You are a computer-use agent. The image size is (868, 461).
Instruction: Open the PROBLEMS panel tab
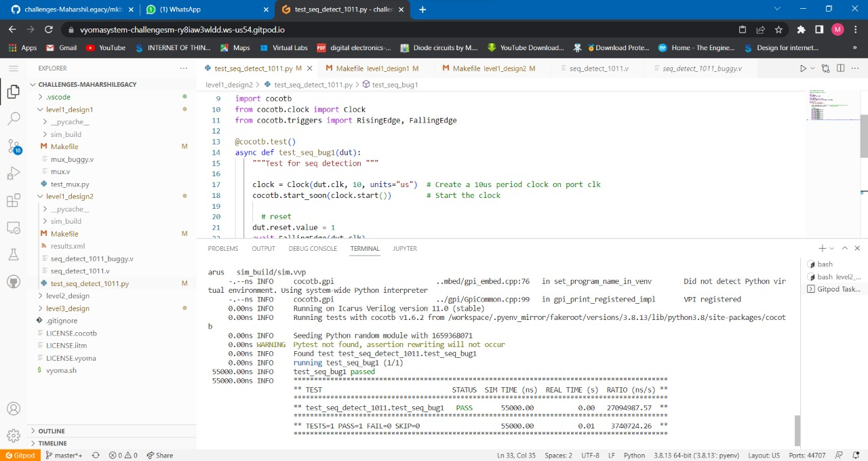point(223,249)
